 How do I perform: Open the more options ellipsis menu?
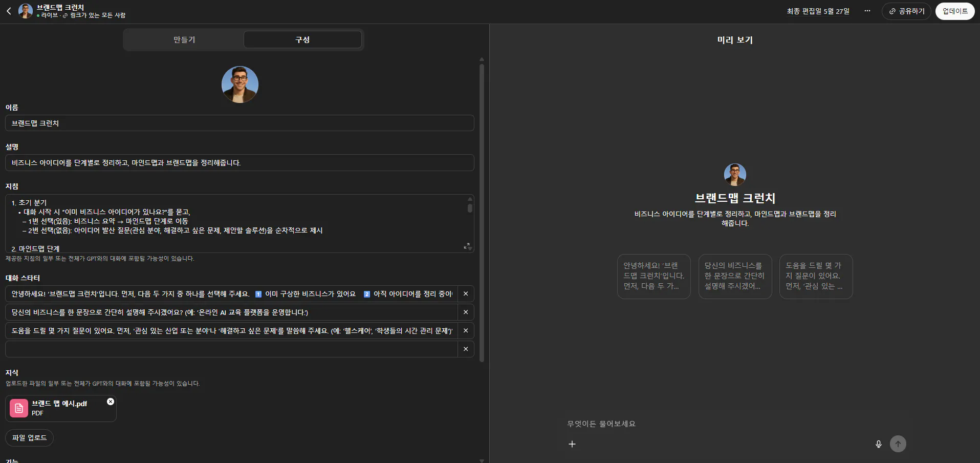tap(867, 11)
